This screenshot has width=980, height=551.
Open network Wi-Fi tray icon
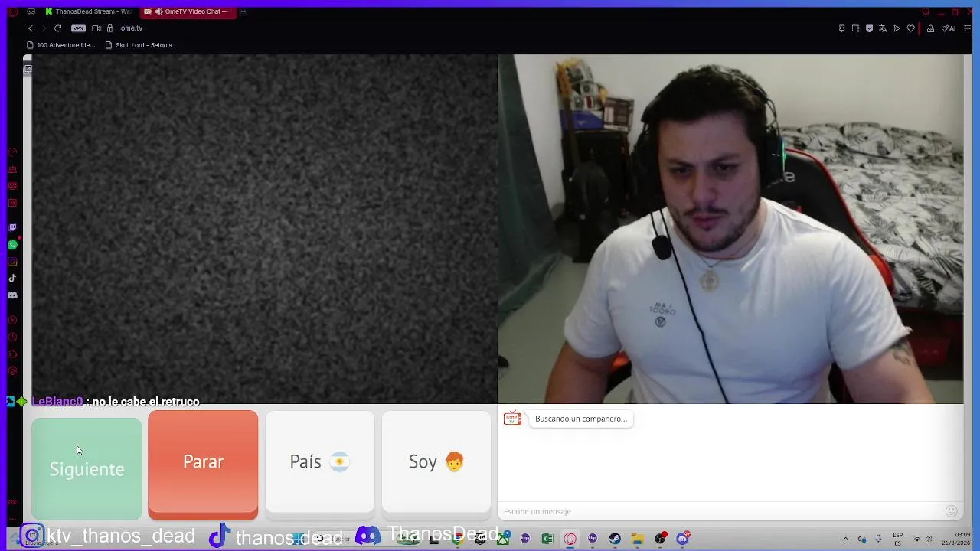pyautogui.click(x=917, y=540)
